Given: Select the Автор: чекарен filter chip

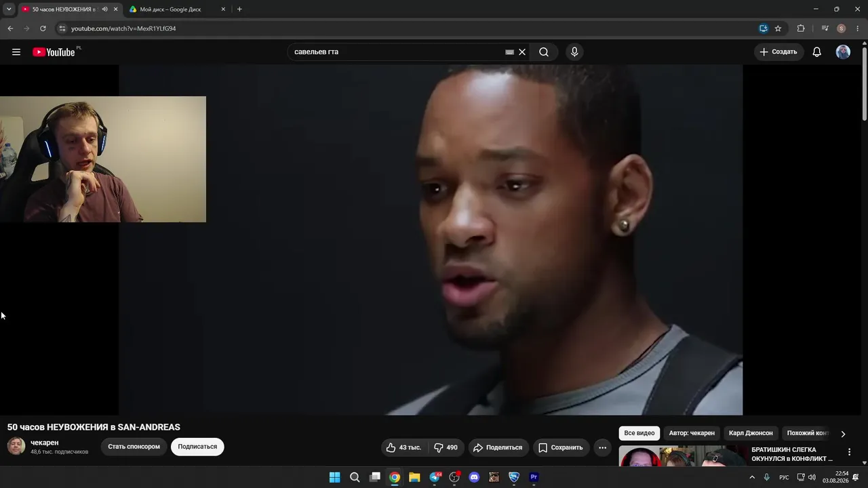Looking at the screenshot, I should pyautogui.click(x=692, y=433).
